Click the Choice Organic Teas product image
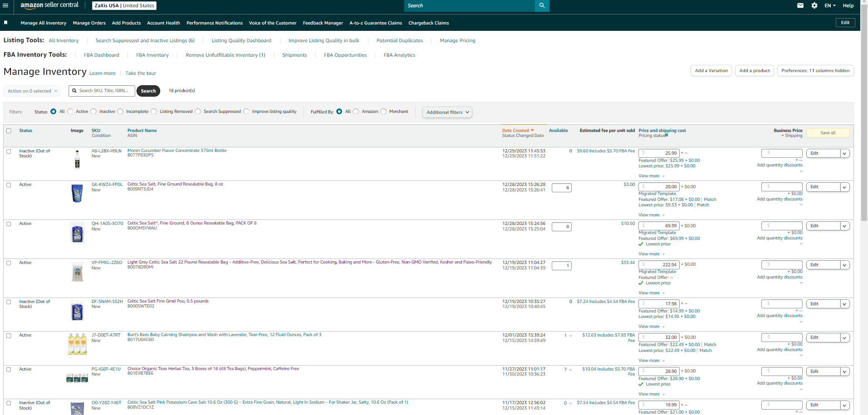 (77, 377)
